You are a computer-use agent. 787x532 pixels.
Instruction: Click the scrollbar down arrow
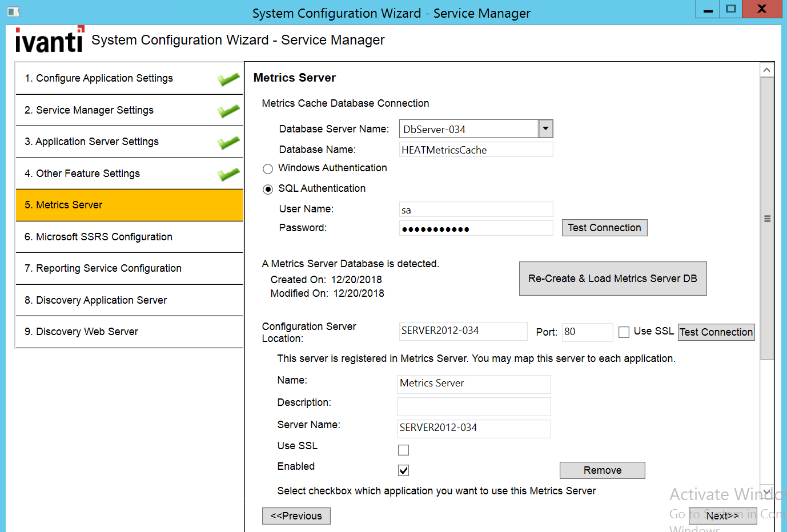766,491
